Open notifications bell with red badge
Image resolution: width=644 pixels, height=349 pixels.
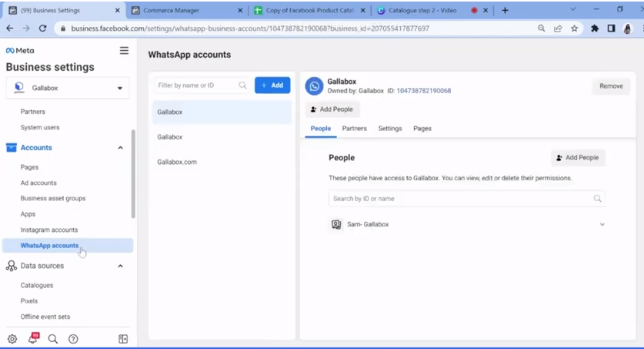(x=33, y=338)
